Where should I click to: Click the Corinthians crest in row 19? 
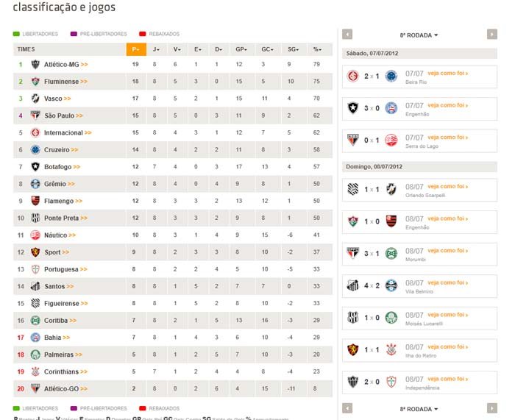[x=35, y=371]
